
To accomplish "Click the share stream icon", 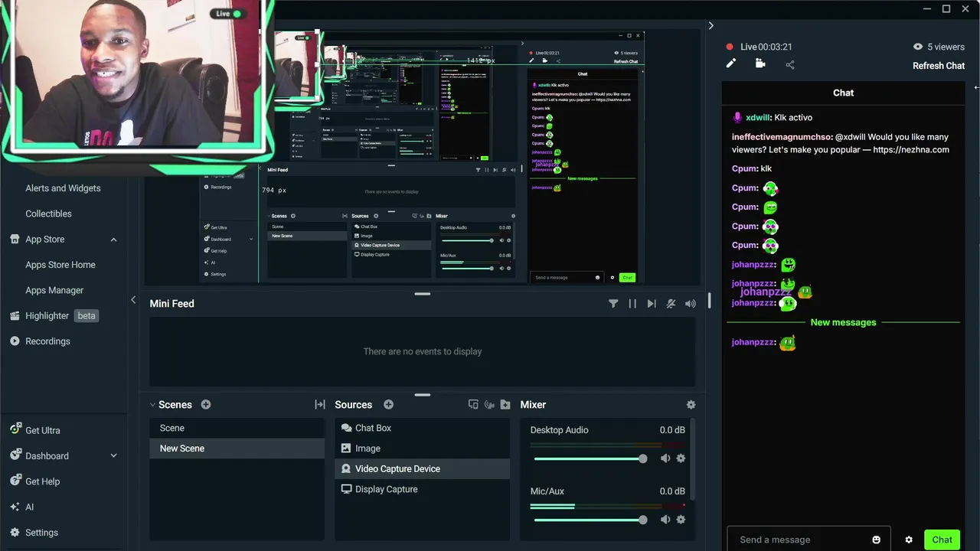I will coord(790,65).
